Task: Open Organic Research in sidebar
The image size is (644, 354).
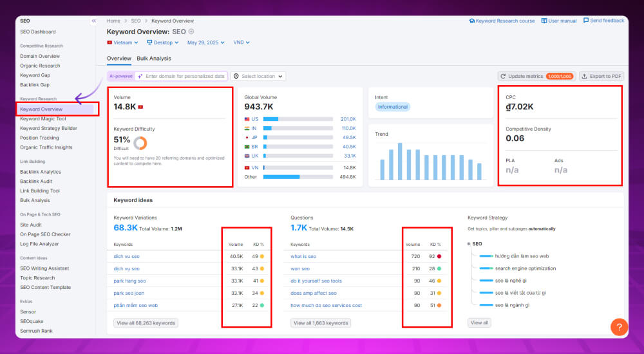Action: point(40,66)
